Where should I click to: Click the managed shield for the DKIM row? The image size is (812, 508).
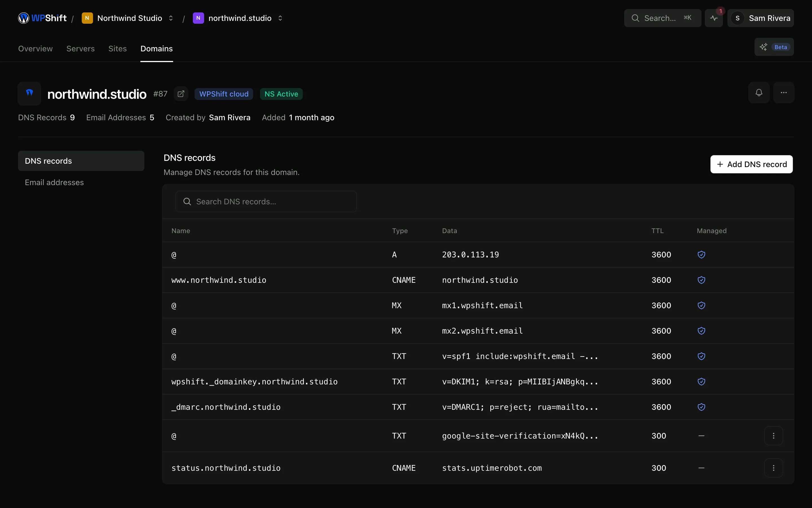pos(701,382)
